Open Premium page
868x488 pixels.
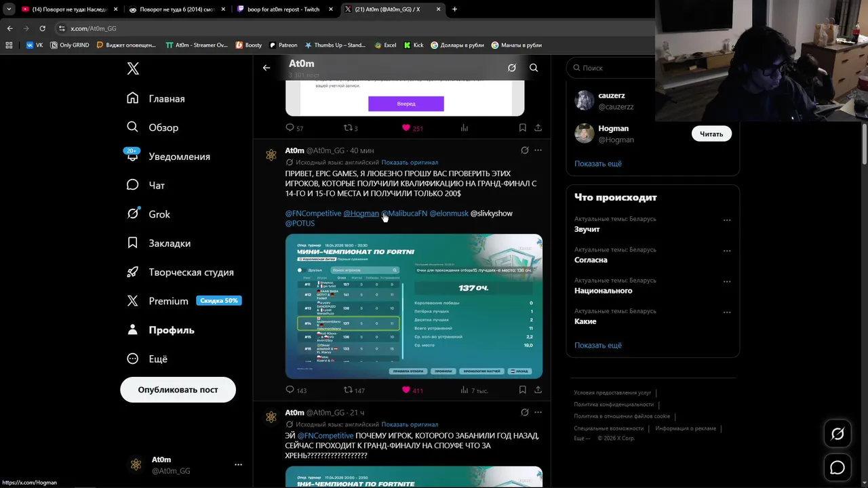point(184,301)
